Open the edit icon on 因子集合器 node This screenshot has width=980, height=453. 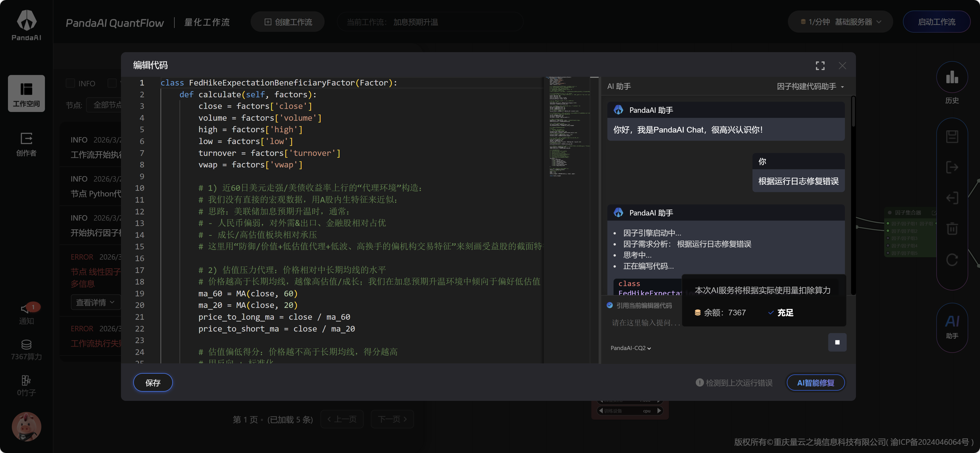934,213
